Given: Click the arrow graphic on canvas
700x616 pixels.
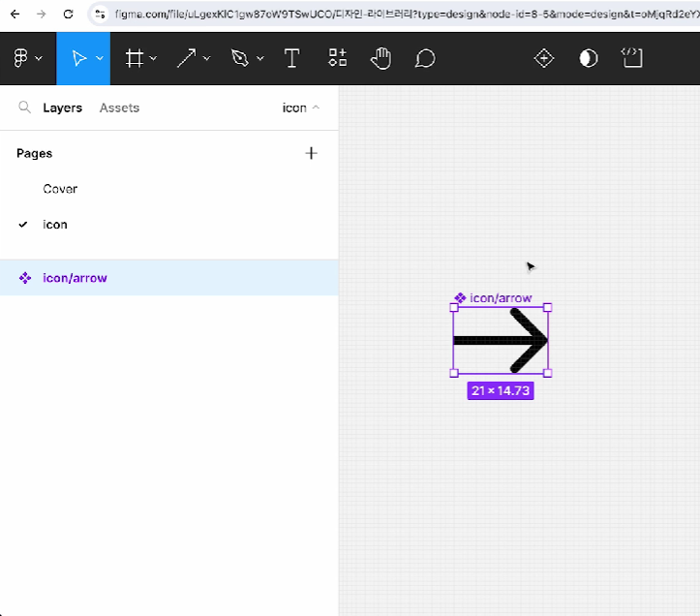Looking at the screenshot, I should tap(501, 340).
